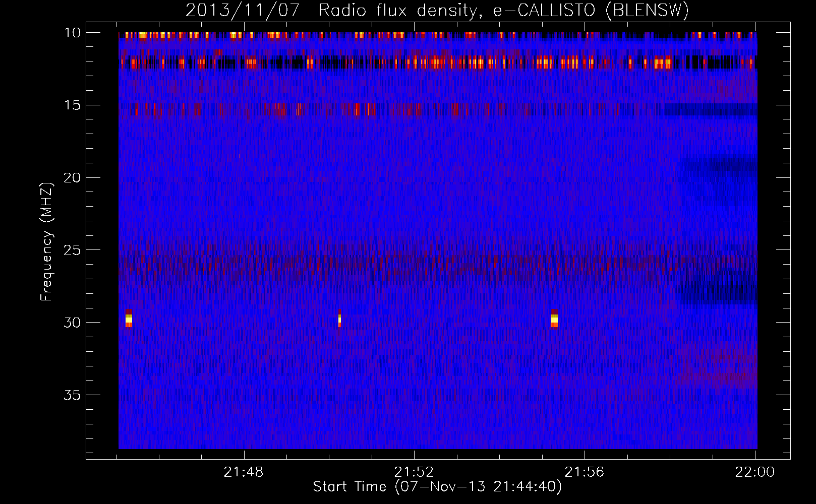The image size is (816, 504).
Task: Click the 'Start Time (07-Nov-13 21:44:40)' label
Action: coord(437,487)
